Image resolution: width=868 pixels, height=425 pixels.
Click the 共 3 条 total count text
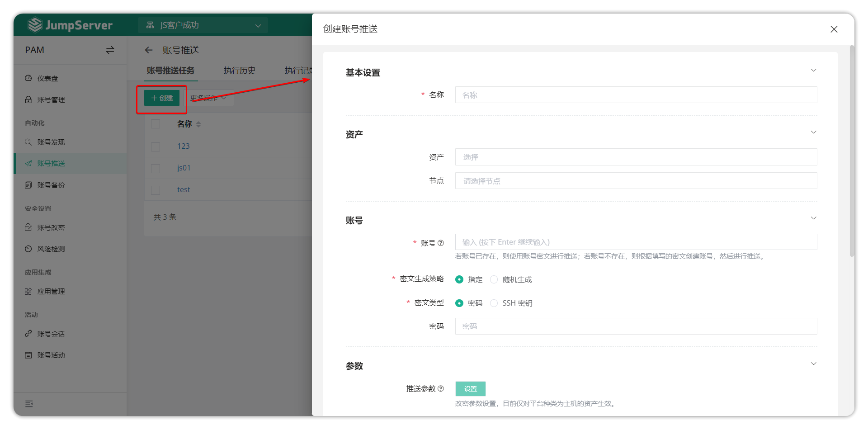point(165,217)
